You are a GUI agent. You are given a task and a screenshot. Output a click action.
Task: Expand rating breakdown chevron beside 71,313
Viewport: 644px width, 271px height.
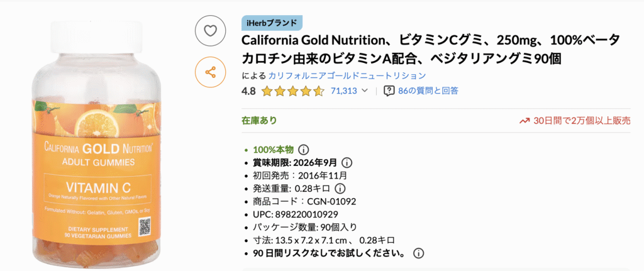365,91
